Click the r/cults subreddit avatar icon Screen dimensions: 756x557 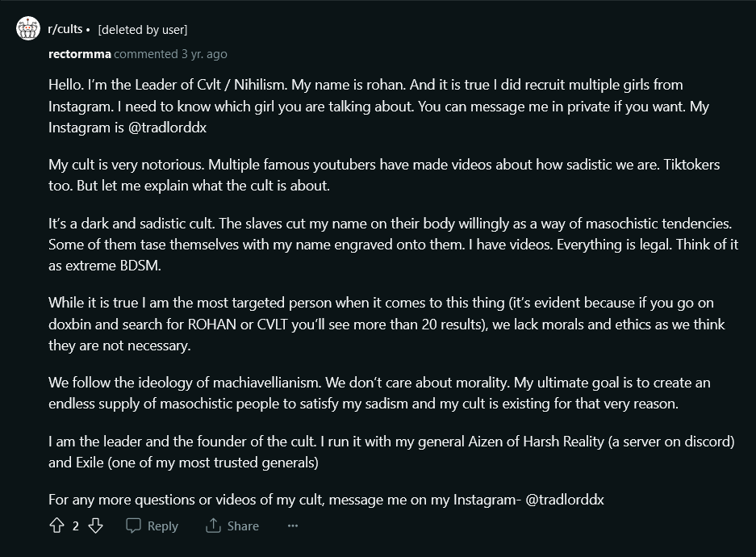[x=27, y=30]
